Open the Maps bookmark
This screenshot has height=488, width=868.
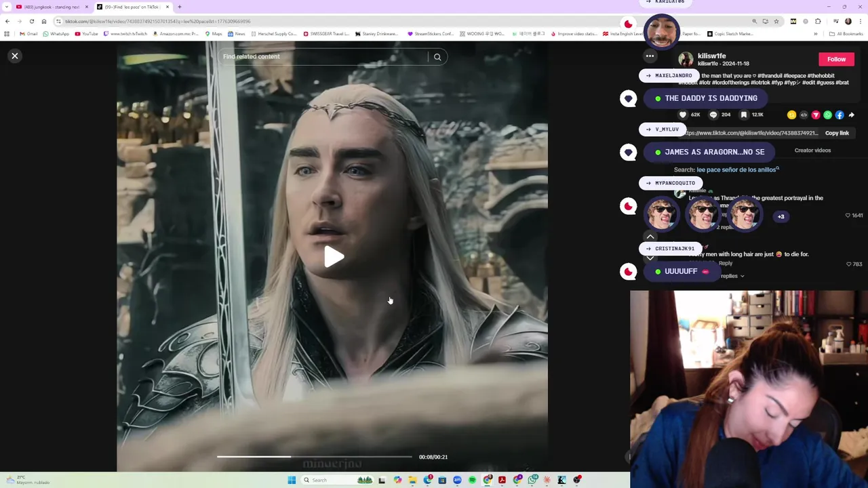213,34
